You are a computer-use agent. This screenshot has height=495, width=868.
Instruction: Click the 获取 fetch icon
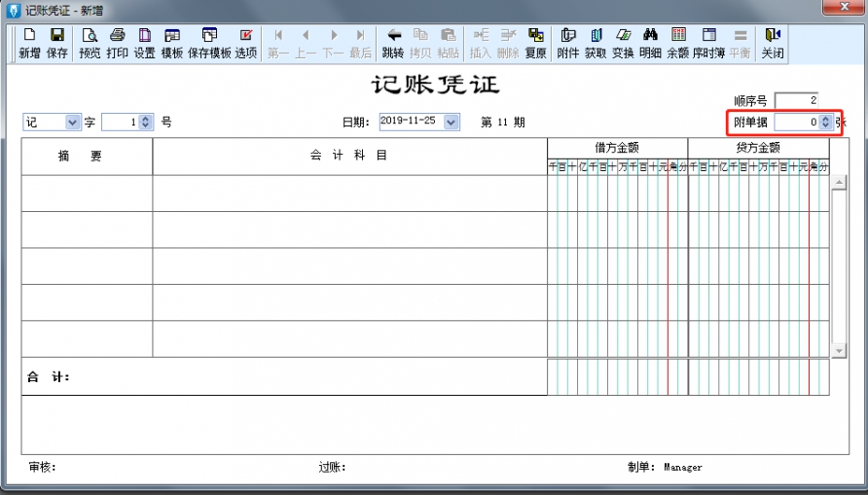tap(596, 43)
